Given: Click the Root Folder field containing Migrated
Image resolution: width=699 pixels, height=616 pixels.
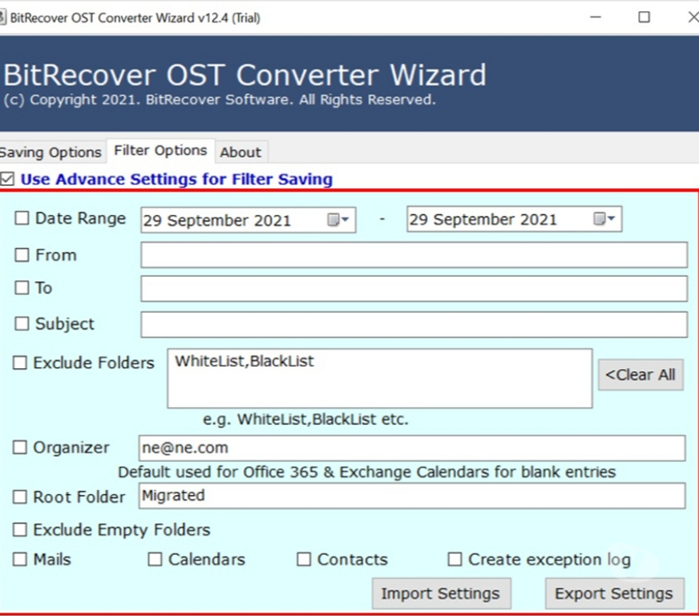Looking at the screenshot, I should click(x=411, y=496).
